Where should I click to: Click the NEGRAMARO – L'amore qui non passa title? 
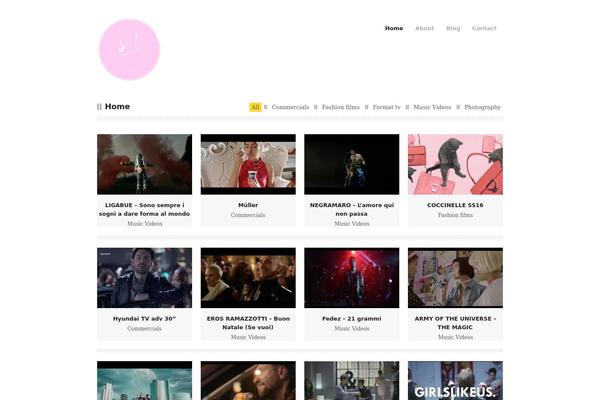[352, 209]
